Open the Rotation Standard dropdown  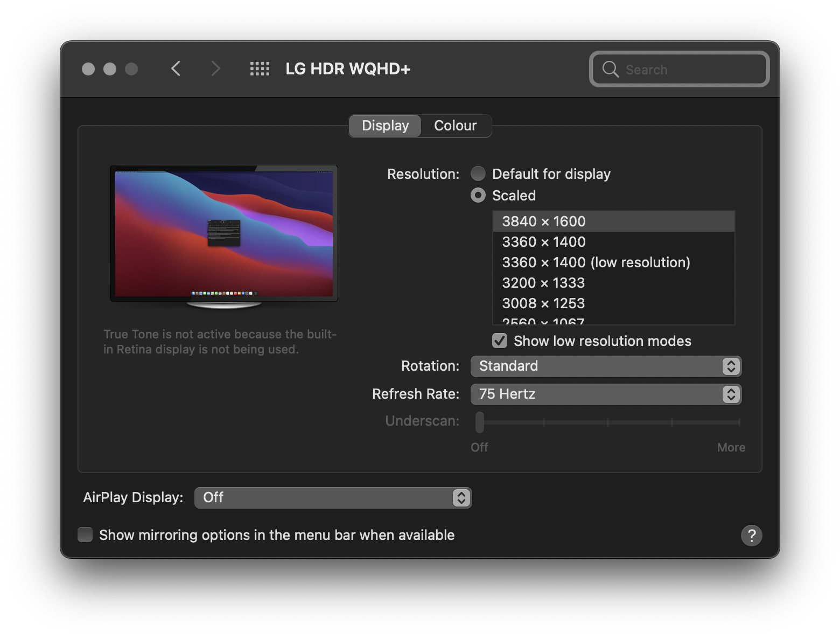606,366
